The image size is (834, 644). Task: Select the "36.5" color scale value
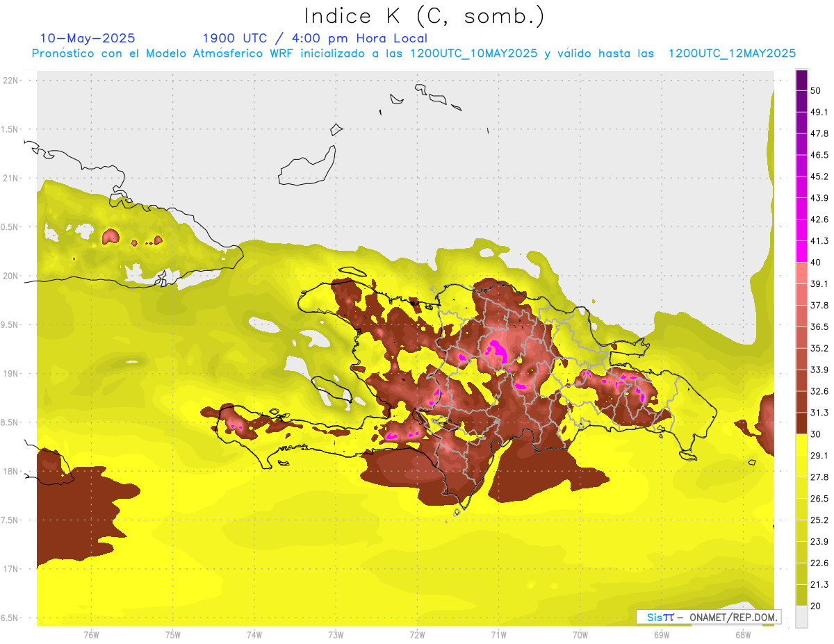(x=819, y=327)
